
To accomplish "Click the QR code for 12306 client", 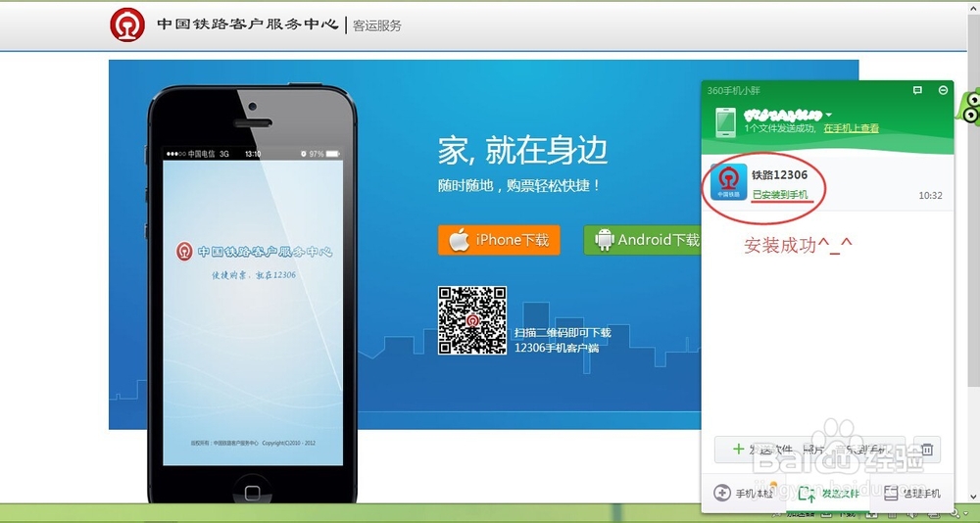I will point(472,320).
